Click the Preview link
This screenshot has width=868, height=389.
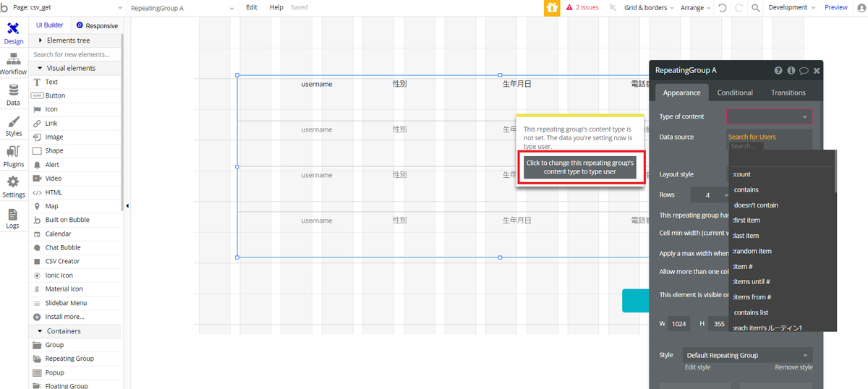pyautogui.click(x=836, y=7)
